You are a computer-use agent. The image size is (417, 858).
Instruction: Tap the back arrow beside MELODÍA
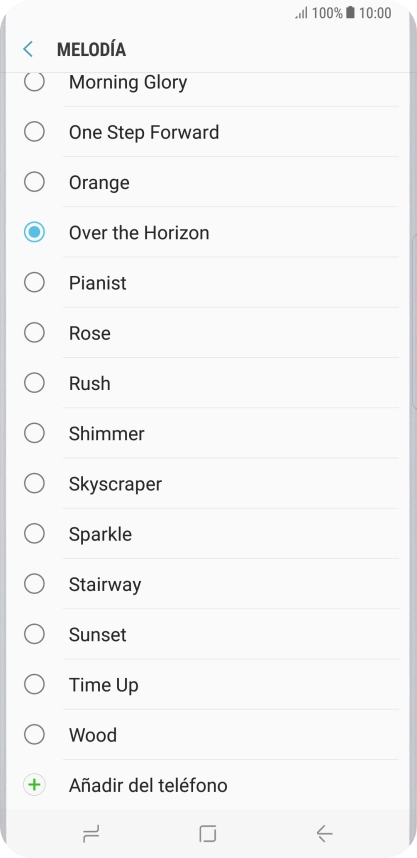[28, 49]
